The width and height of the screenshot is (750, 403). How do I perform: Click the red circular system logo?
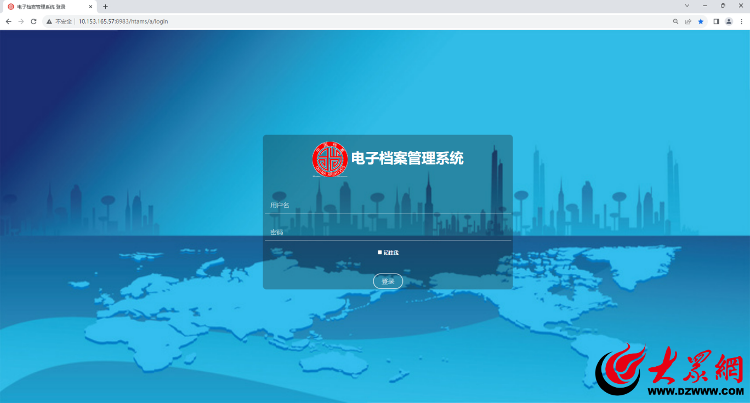click(330, 159)
